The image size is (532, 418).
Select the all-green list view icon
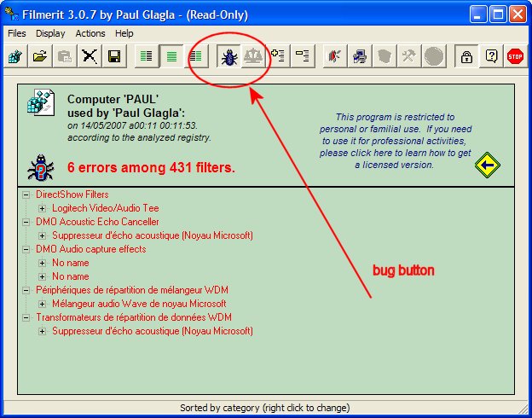pyautogui.click(x=171, y=56)
